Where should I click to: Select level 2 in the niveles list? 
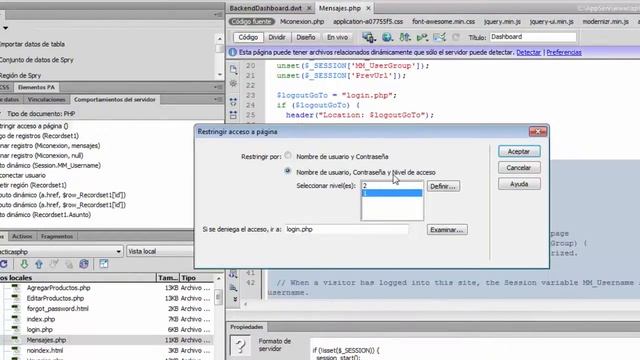pos(392,185)
